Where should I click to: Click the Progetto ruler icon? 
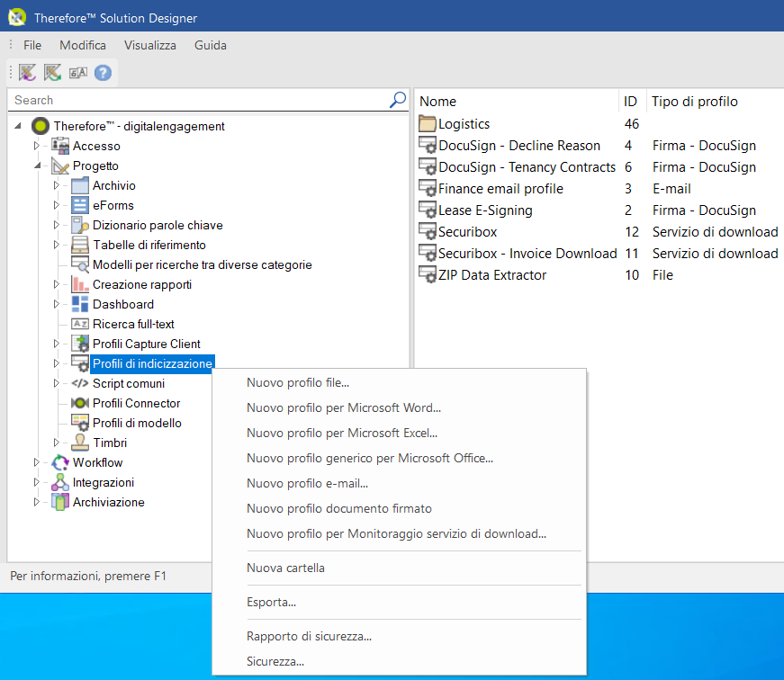[60, 166]
